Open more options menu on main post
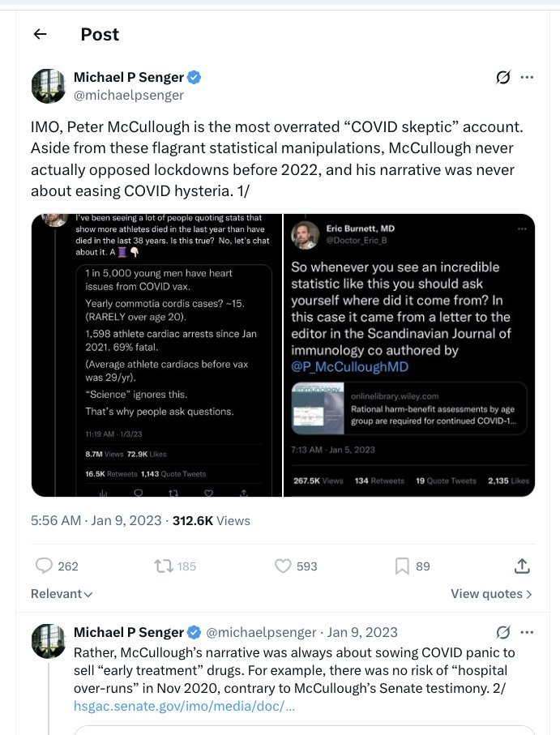This screenshot has width=560, height=735. click(528, 77)
